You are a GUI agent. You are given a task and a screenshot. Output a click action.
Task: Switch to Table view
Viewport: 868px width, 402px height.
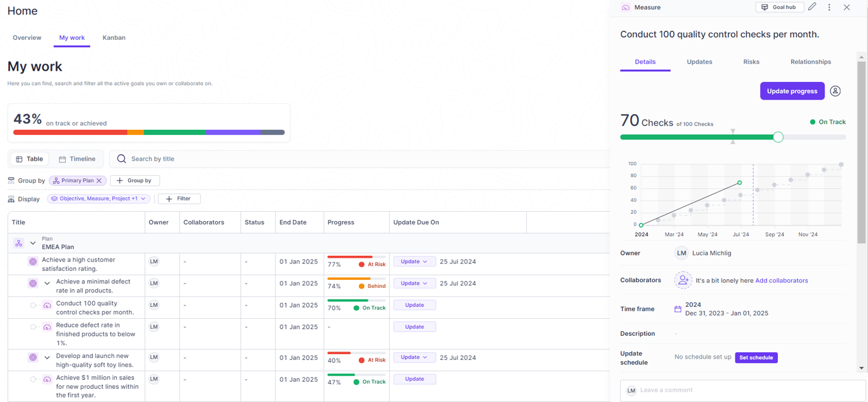click(30, 159)
